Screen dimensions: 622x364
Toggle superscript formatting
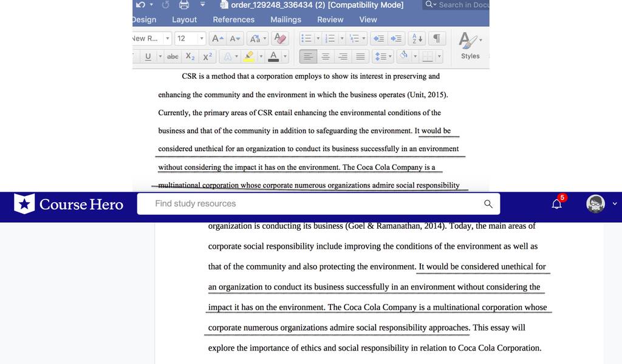coord(208,56)
